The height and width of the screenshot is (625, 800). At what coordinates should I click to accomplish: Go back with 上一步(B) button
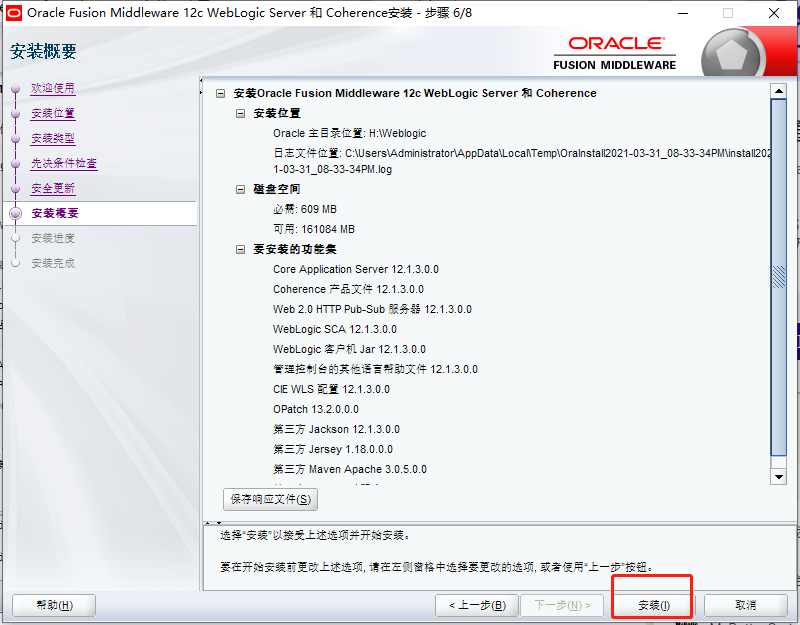click(x=477, y=606)
